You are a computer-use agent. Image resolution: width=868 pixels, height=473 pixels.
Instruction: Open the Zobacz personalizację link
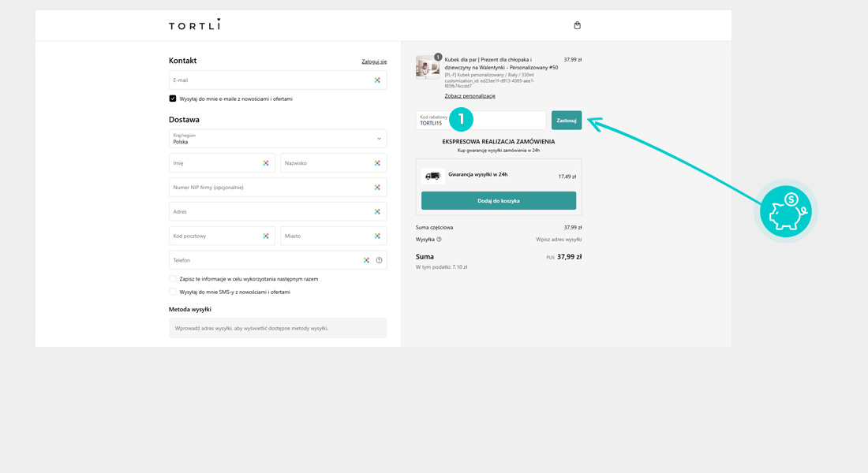pyautogui.click(x=470, y=96)
